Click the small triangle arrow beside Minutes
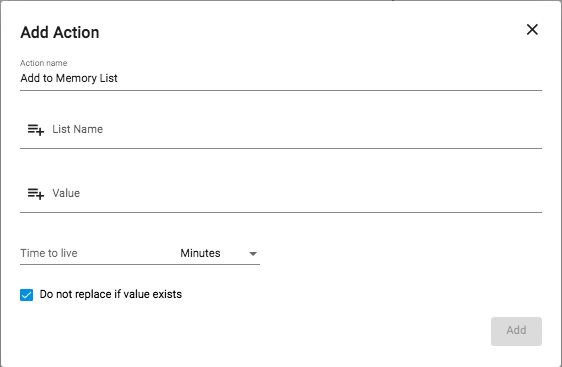The height and width of the screenshot is (367, 562). click(x=253, y=254)
